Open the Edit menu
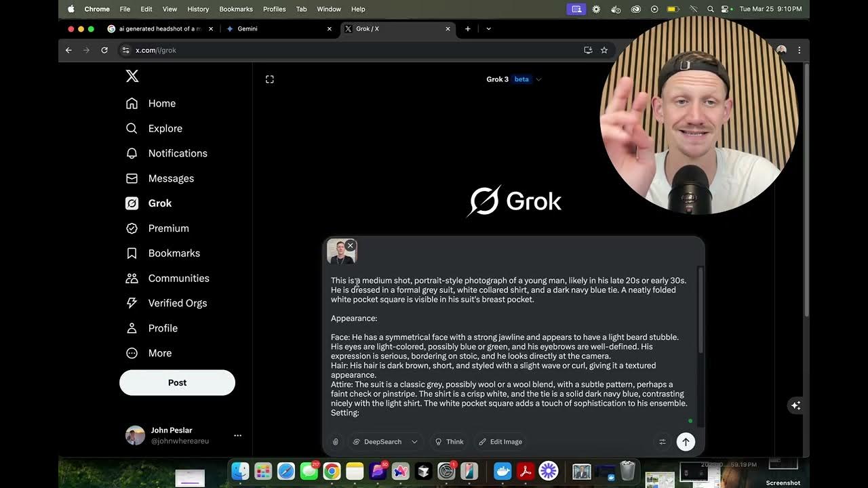The image size is (868, 488). coord(146,9)
